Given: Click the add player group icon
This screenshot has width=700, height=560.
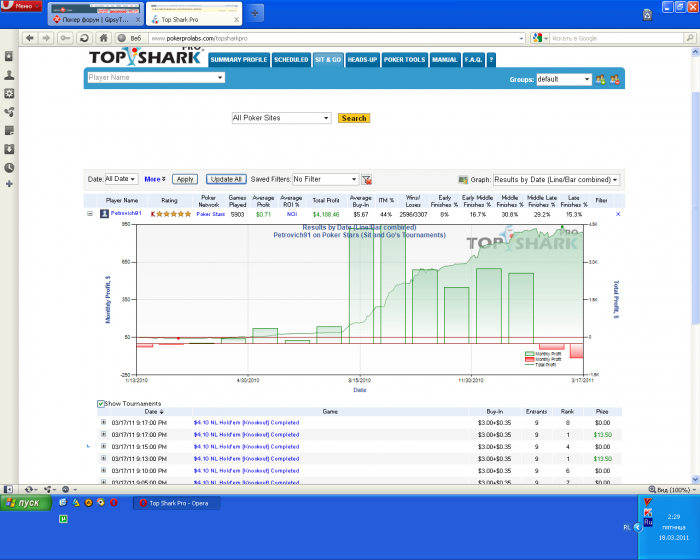Looking at the screenshot, I should tap(600, 79).
